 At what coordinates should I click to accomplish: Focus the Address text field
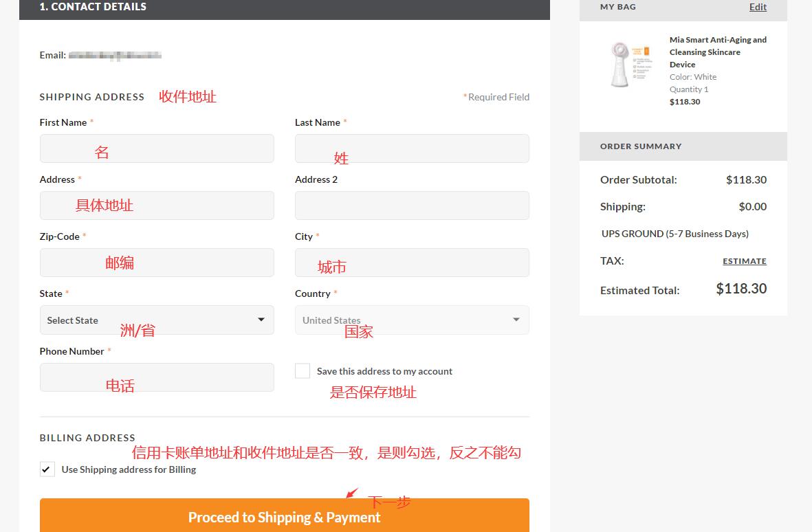click(157, 206)
